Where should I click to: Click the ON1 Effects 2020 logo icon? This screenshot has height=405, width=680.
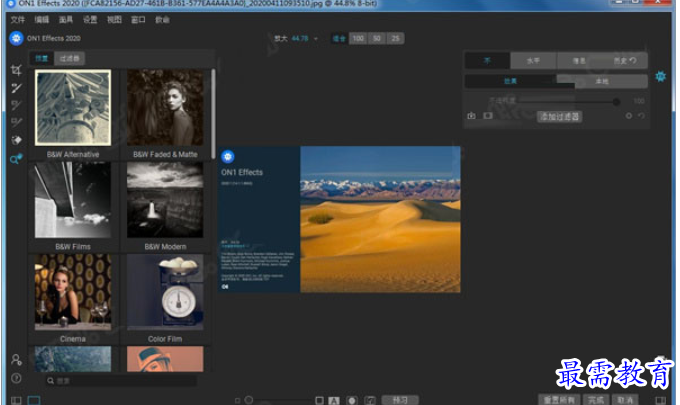[x=16, y=39]
